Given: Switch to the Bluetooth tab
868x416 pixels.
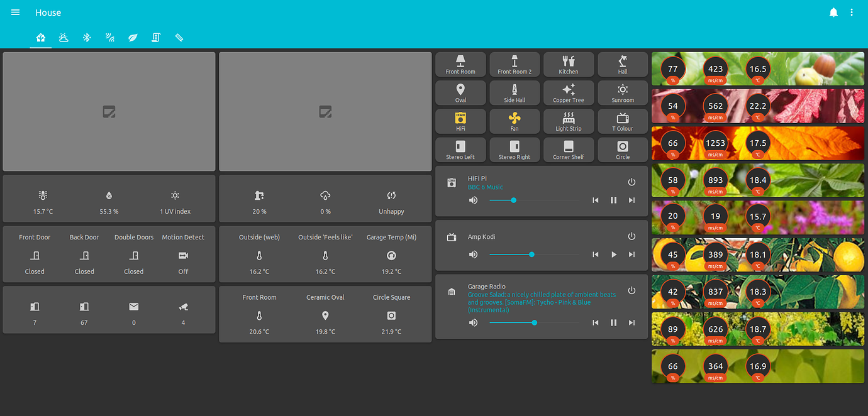Looking at the screenshot, I should (87, 37).
